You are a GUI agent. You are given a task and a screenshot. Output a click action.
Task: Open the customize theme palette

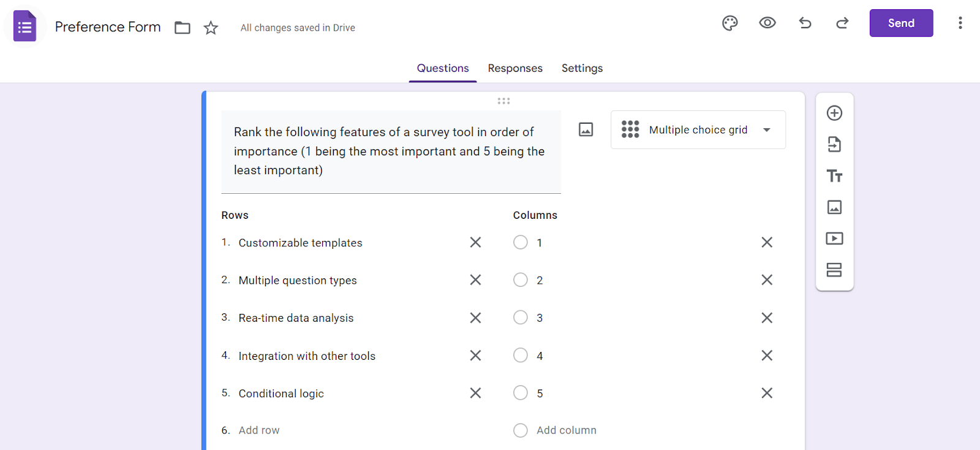(730, 23)
